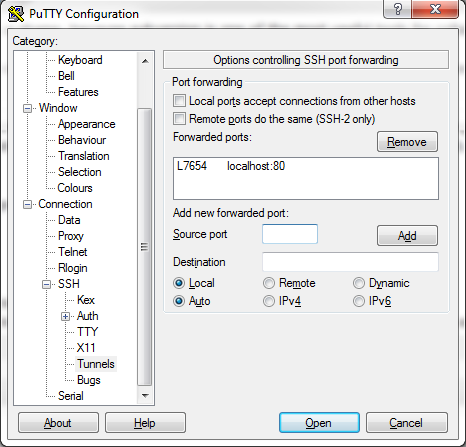Click the category list scrollbar thumb
Image resolution: width=466 pixels, height=447 pixels.
pyautogui.click(x=145, y=247)
